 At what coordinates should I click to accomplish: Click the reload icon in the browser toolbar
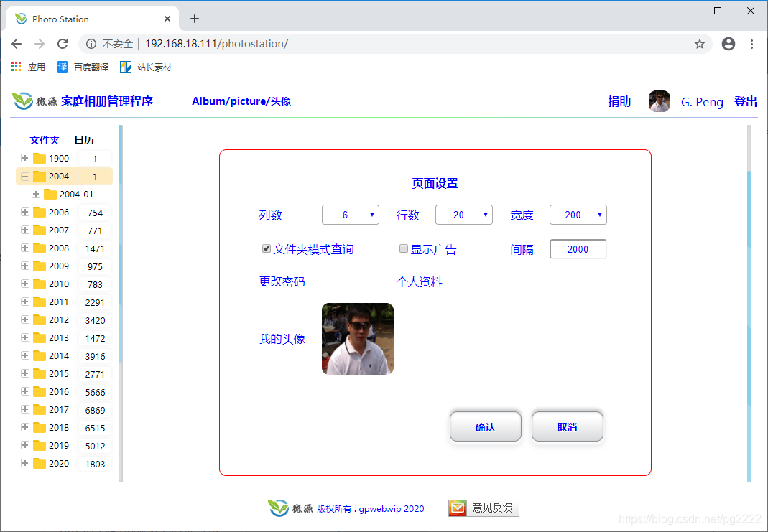[x=63, y=44]
